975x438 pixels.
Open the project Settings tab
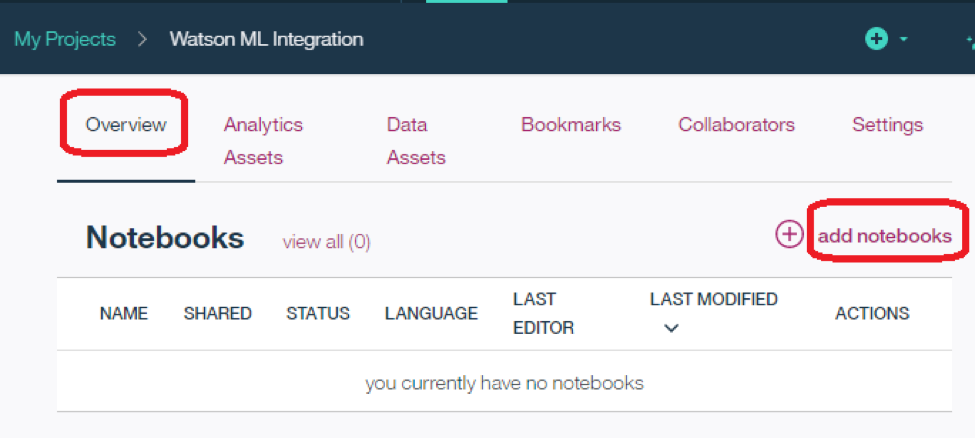pyautogui.click(x=887, y=125)
